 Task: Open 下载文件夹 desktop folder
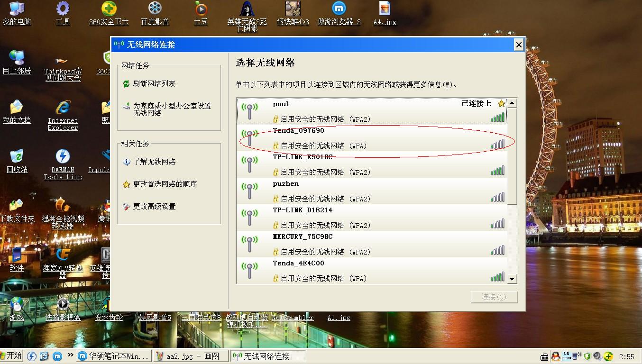[17, 210]
